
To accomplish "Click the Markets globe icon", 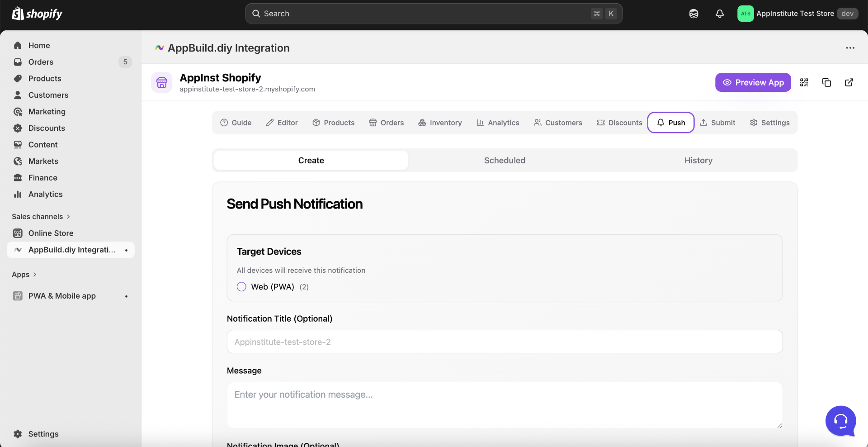I will click(x=18, y=161).
